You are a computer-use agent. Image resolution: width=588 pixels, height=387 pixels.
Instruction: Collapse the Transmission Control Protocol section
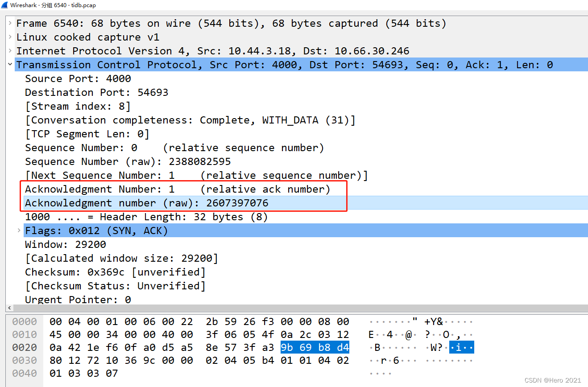(10, 64)
